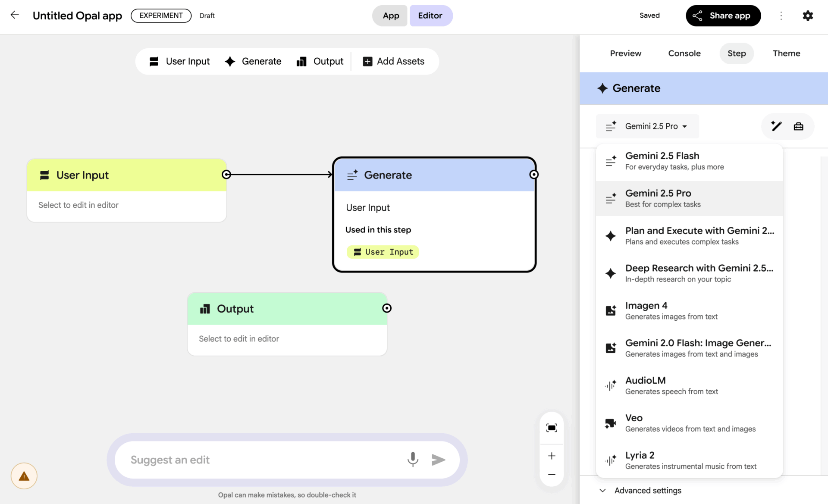Screen dimensions: 828x504
Task: Switch to App view toggle
Action: click(390, 16)
